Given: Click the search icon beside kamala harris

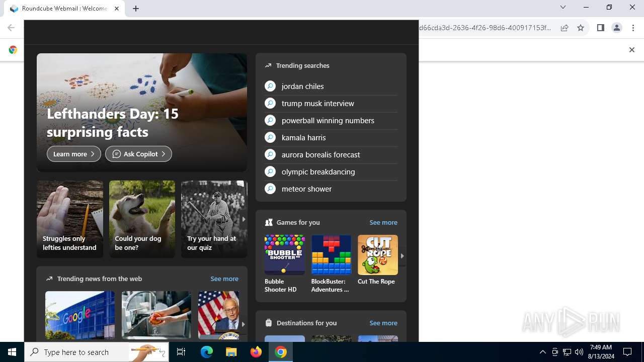Looking at the screenshot, I should tap(270, 137).
